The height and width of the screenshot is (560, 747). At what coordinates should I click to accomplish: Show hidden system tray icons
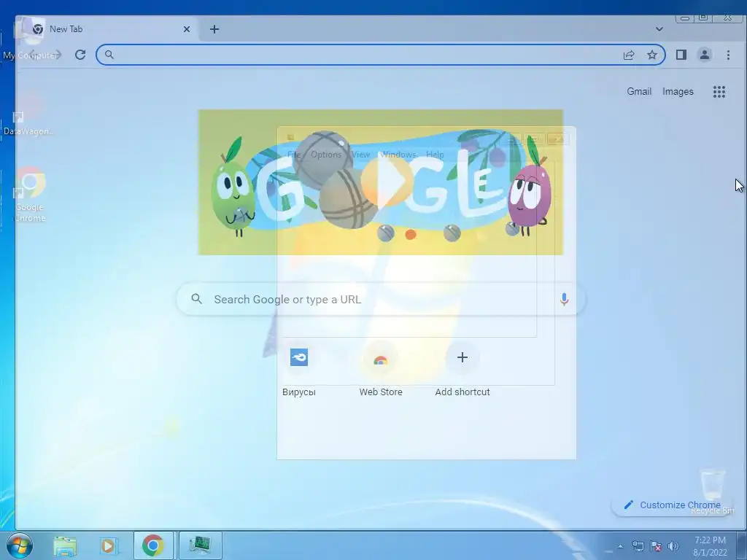(x=620, y=546)
